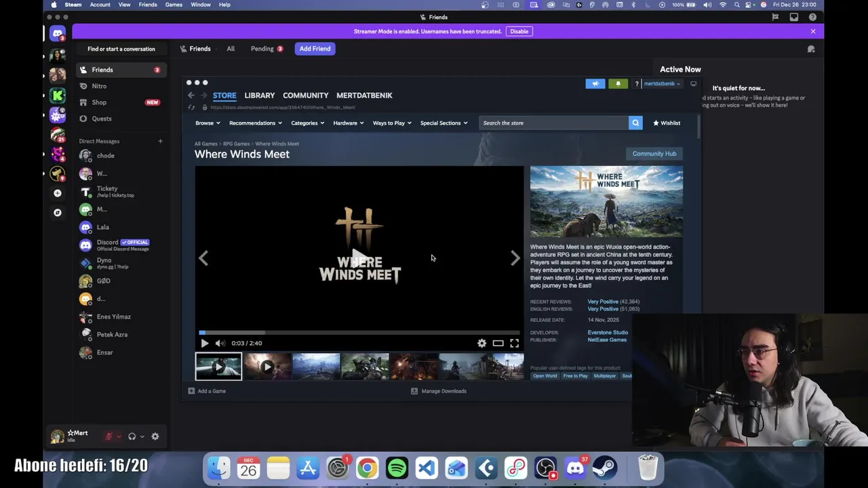Screen dimensions: 868x488
Task: Open Steam help question mark
Action: pyautogui.click(x=636, y=84)
